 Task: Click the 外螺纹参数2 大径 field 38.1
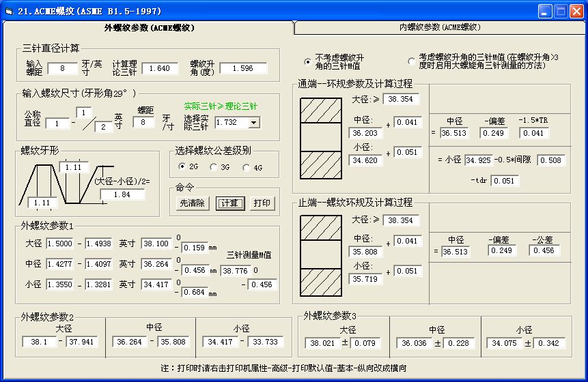(39, 342)
